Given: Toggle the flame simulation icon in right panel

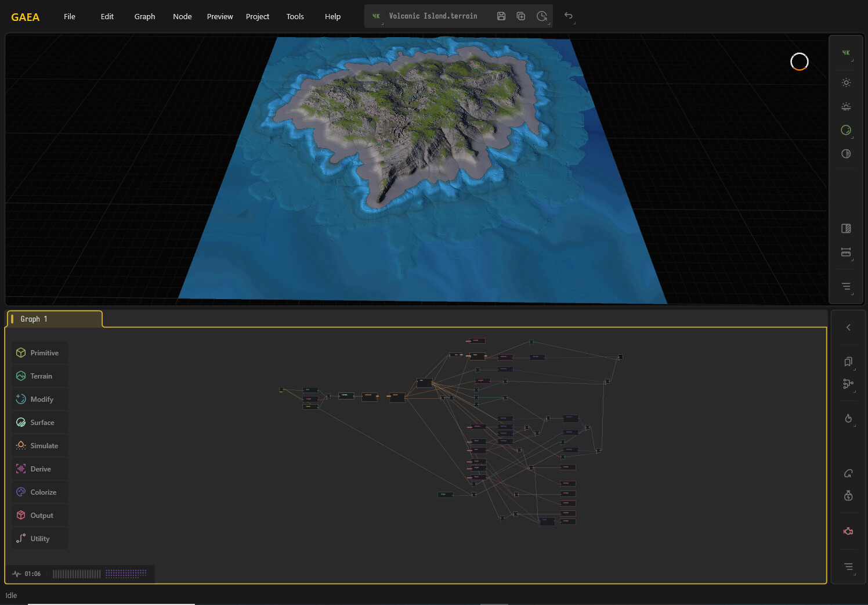Looking at the screenshot, I should (x=848, y=418).
